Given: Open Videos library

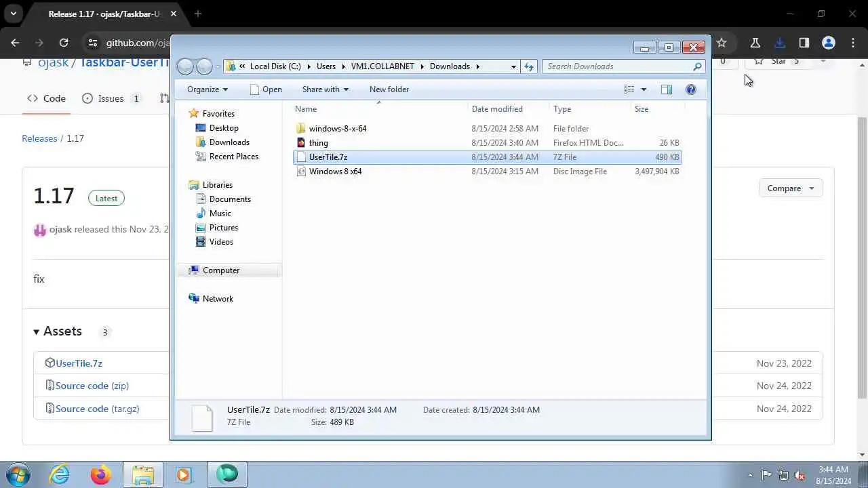Looking at the screenshot, I should 221,242.
